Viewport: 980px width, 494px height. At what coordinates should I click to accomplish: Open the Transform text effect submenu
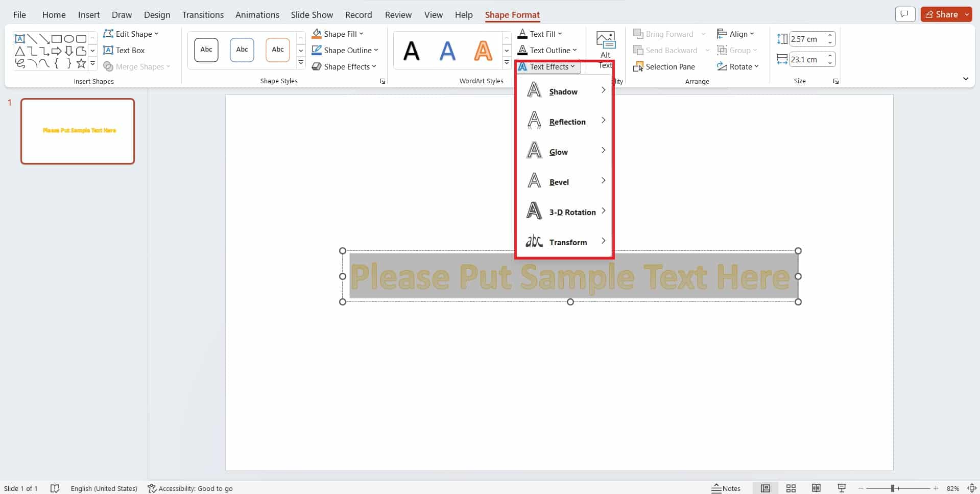coord(567,242)
